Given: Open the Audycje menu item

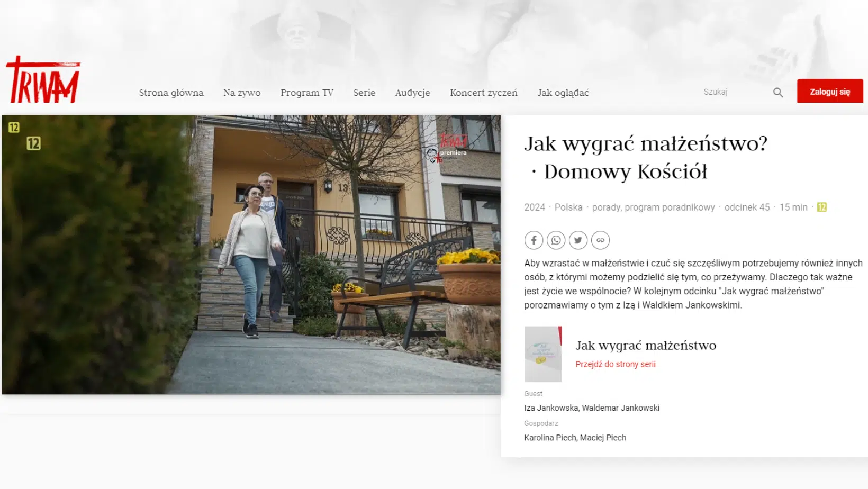Looking at the screenshot, I should pos(412,93).
